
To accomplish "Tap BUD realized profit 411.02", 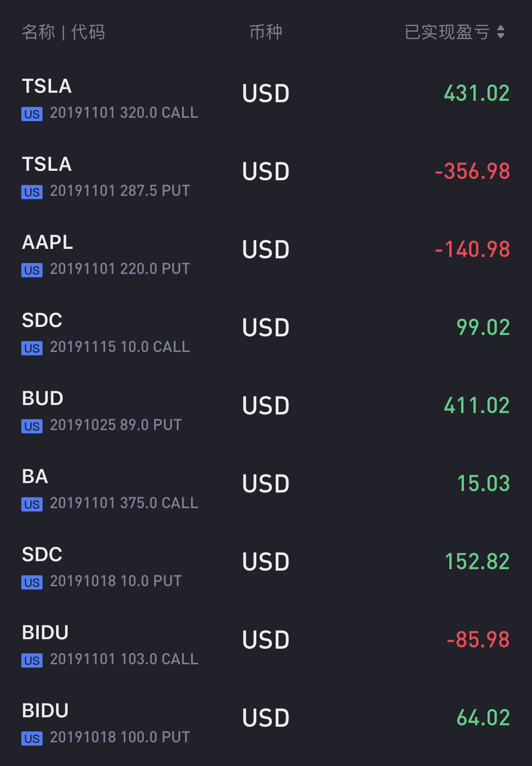I will click(476, 405).
